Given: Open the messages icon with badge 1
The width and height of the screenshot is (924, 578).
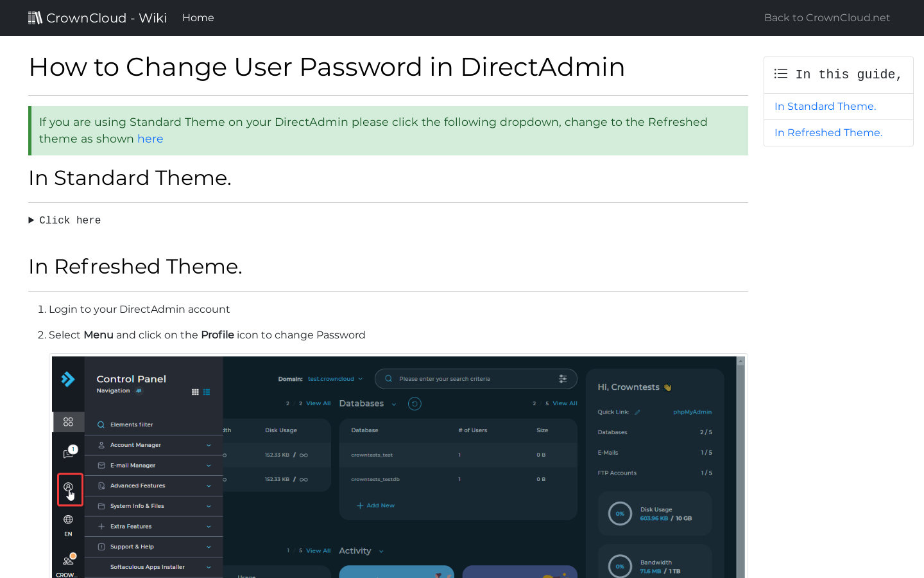Looking at the screenshot, I should [69, 452].
